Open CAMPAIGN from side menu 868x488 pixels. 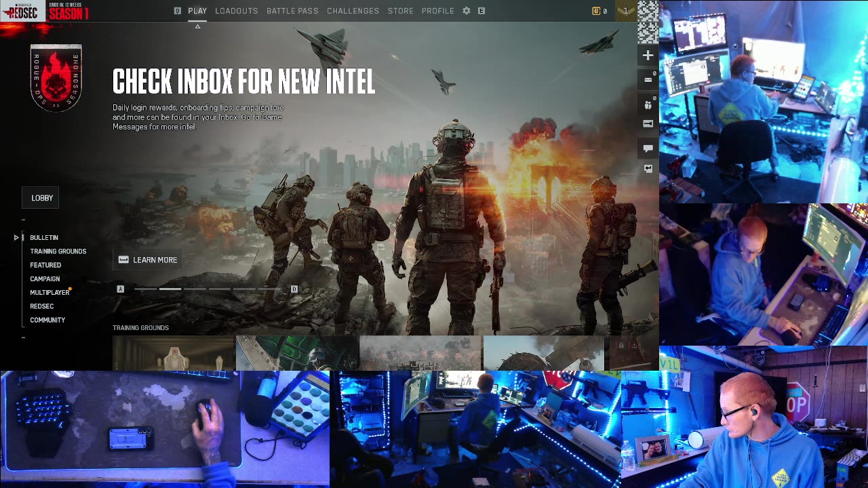45,279
